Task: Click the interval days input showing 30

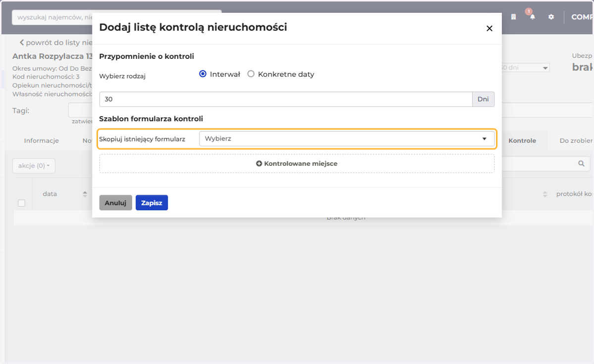Action: pos(286,99)
